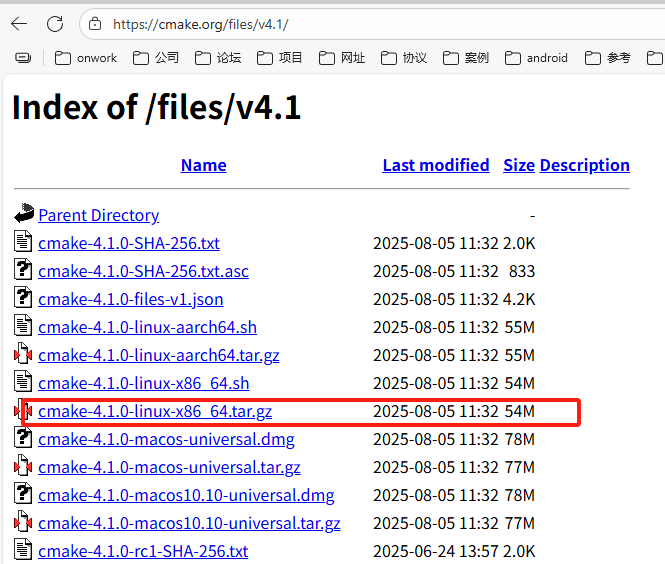The width and height of the screenshot is (665, 564).
Task: Go back with the browser back arrow
Action: point(19,24)
